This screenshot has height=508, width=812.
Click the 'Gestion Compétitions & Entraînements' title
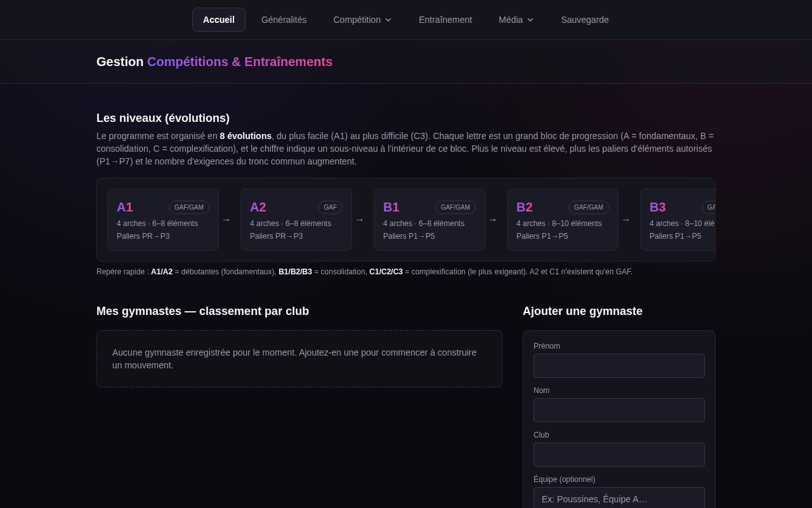(x=214, y=62)
